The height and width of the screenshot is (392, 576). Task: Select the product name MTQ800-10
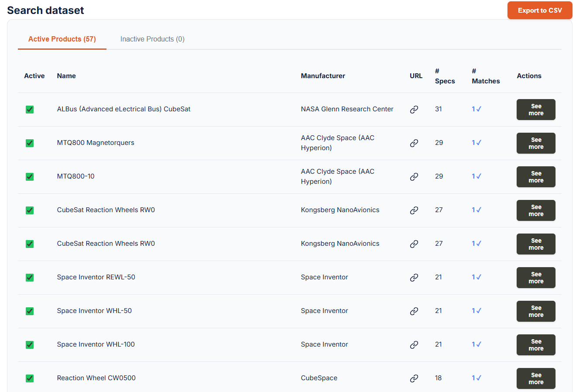75,176
